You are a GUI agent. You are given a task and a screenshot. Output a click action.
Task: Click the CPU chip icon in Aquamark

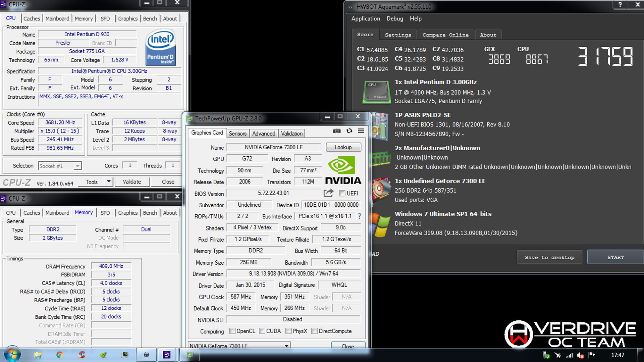[x=377, y=92]
